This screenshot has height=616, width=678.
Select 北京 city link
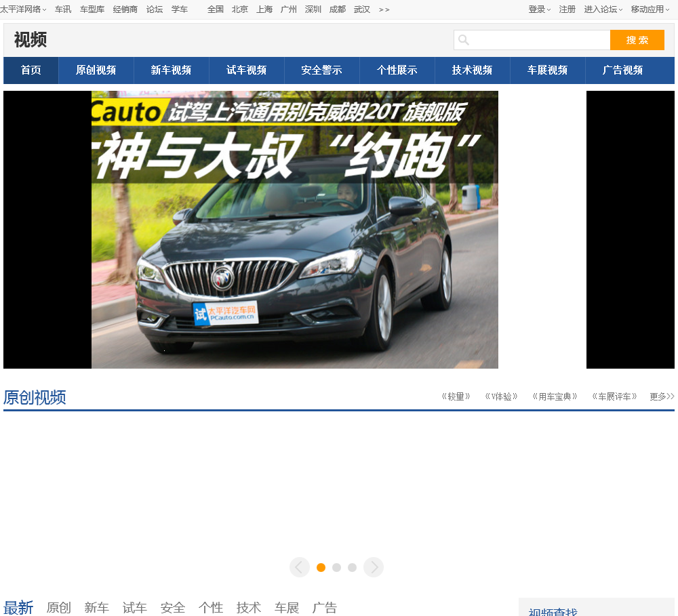(x=239, y=9)
